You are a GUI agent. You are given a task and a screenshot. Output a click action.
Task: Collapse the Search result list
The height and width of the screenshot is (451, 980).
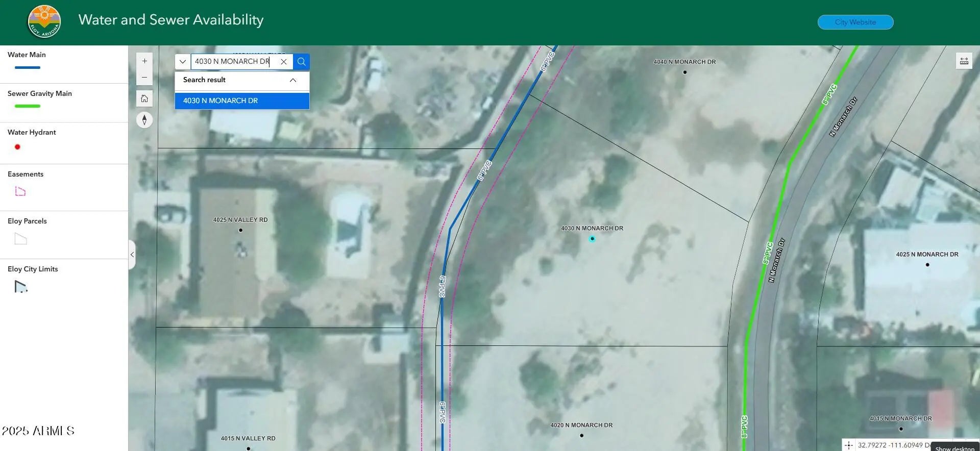click(x=293, y=80)
